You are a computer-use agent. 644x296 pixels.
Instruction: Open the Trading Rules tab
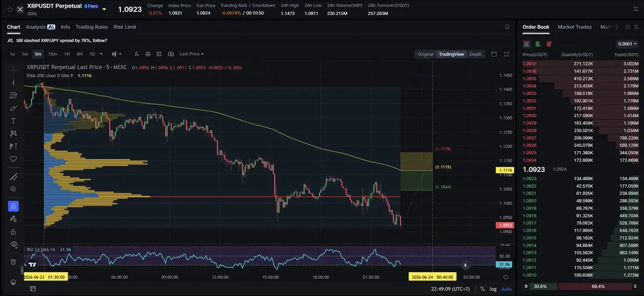[x=92, y=27]
